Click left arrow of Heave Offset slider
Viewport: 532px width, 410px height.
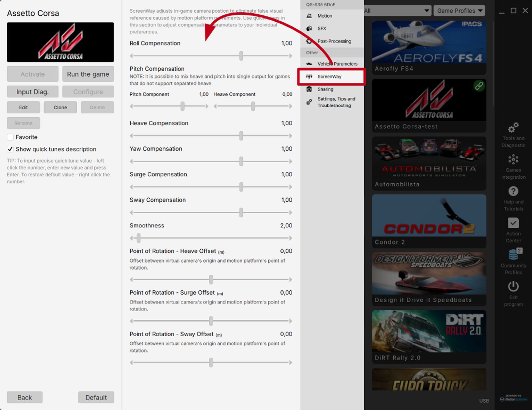coord(131,280)
